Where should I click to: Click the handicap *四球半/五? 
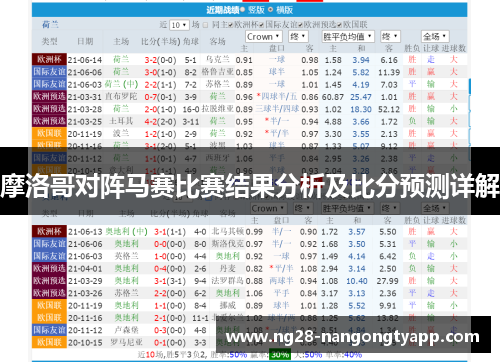pyautogui.click(x=277, y=97)
